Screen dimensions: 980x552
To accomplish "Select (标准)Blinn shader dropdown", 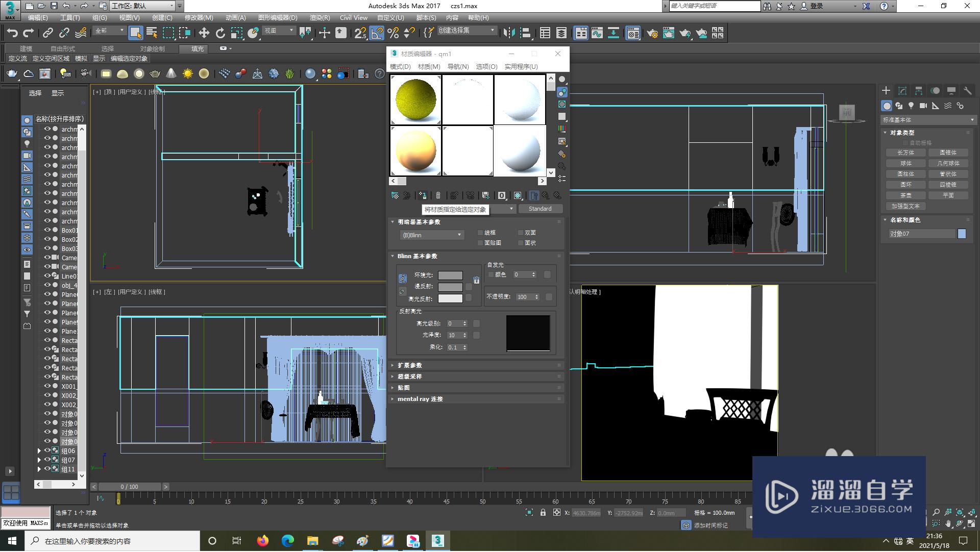I will [x=429, y=235].
